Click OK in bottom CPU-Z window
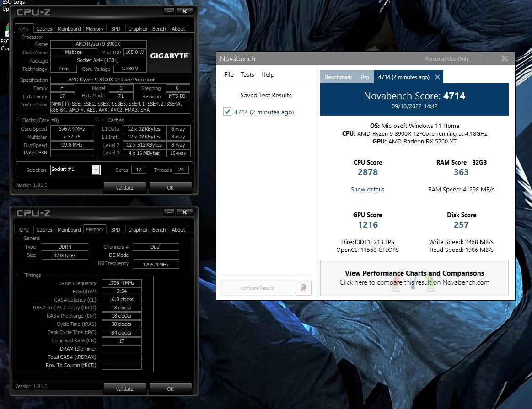Viewport: 532px width, 409px height. pyautogui.click(x=170, y=389)
